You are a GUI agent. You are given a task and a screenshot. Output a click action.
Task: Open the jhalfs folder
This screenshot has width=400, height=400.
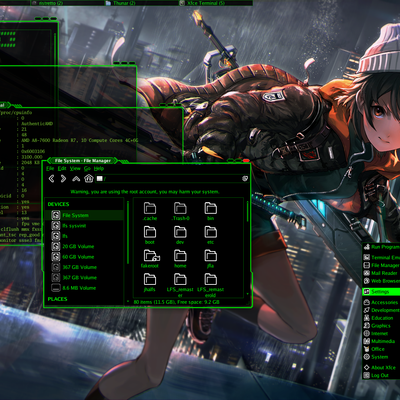(x=150, y=283)
